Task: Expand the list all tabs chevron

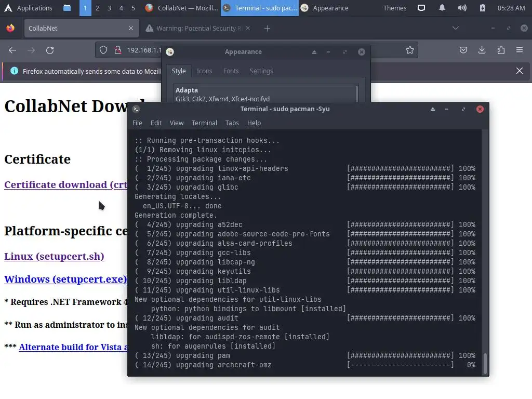Action: 455,28
